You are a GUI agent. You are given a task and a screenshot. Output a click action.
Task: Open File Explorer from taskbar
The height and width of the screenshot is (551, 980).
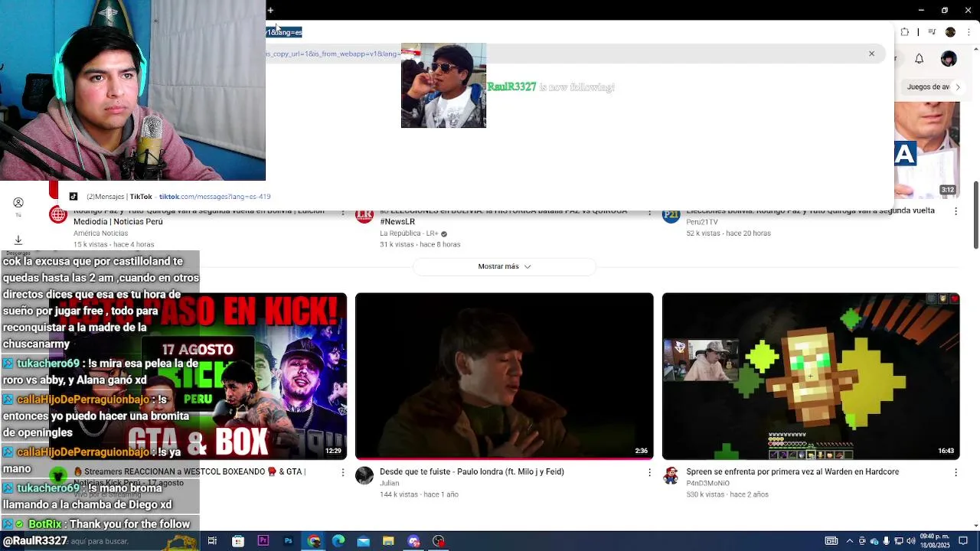coord(388,541)
